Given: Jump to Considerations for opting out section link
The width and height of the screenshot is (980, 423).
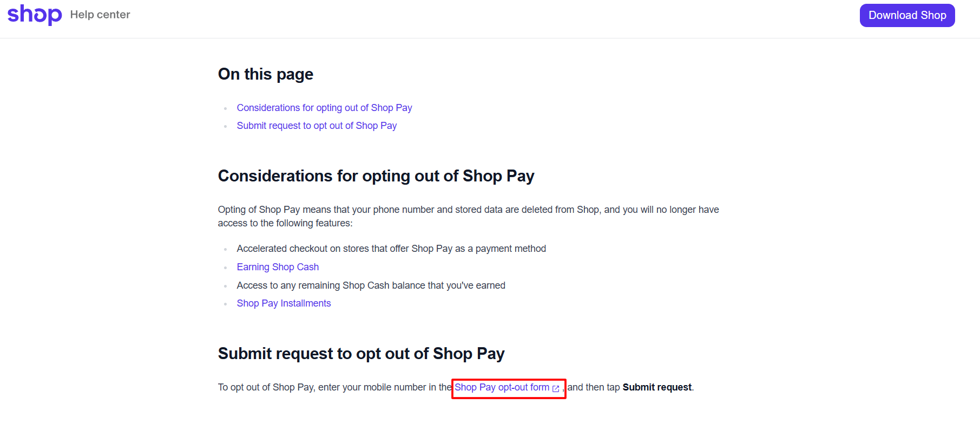Looking at the screenshot, I should pos(324,108).
